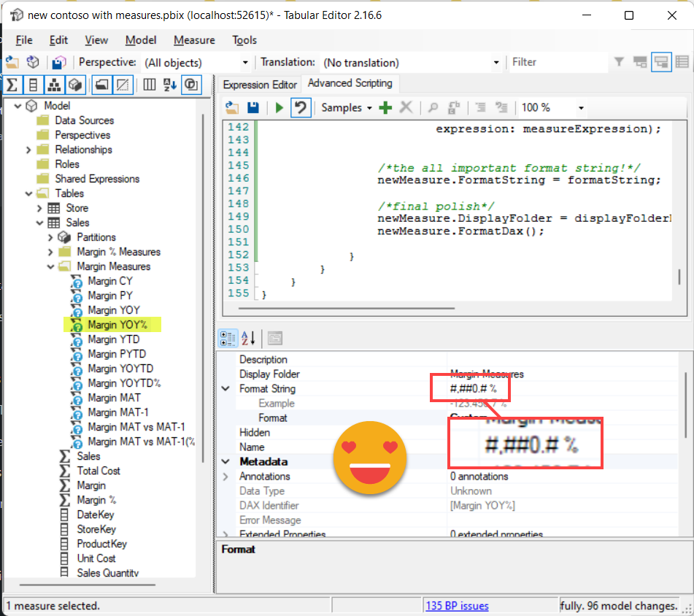Open the Model menu
This screenshot has width=694, height=616.
point(141,40)
